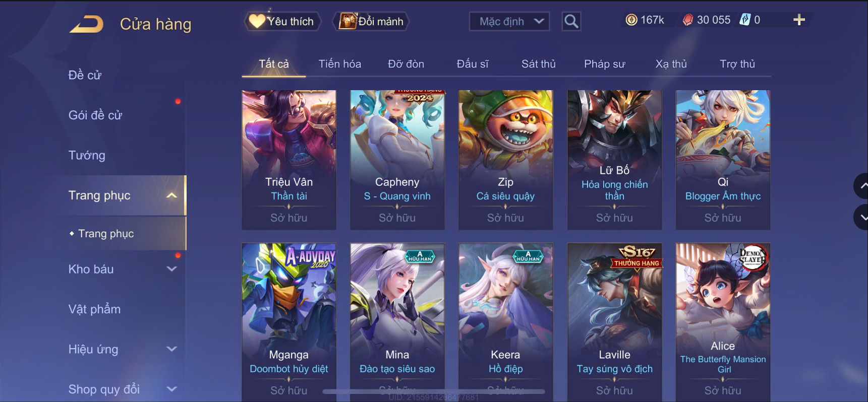
Task: Tap the gold coin balance icon
Action: tap(631, 20)
